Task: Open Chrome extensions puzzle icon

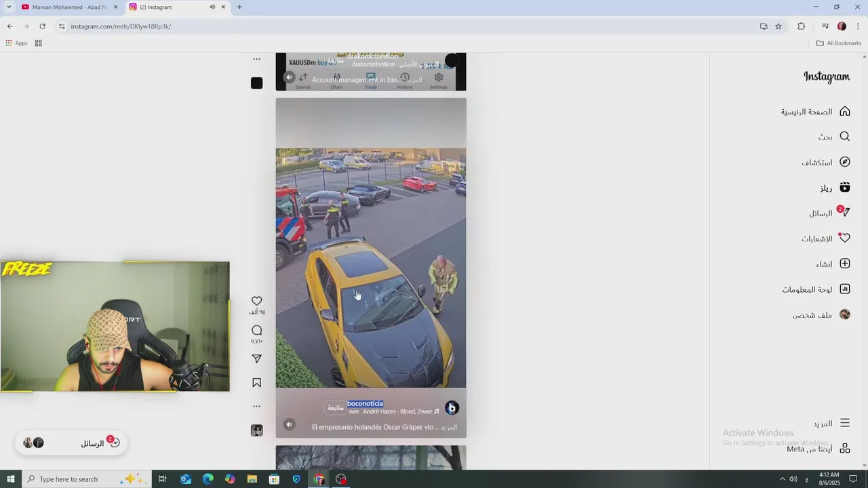Action: point(801,26)
